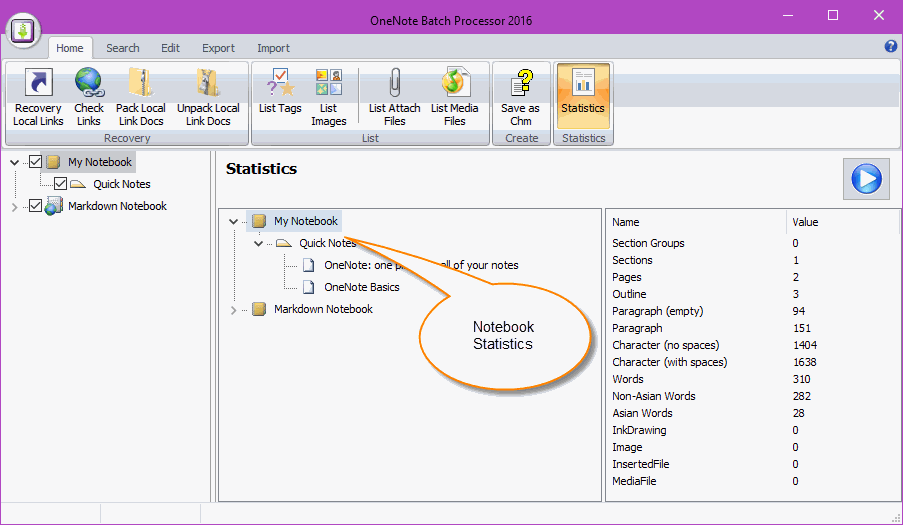903x525 pixels.
Task: Select Quick Notes section in statistics tree
Action: pos(327,243)
